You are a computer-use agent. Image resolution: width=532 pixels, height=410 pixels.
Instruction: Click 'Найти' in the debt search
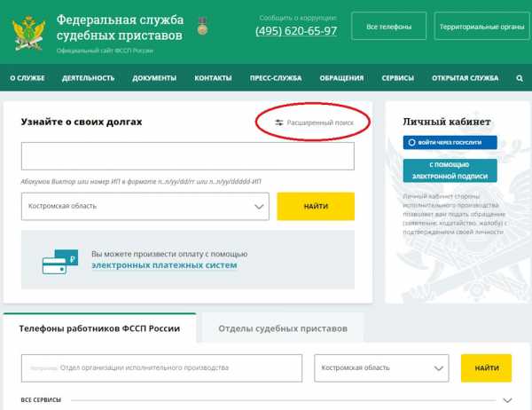pyautogui.click(x=316, y=206)
